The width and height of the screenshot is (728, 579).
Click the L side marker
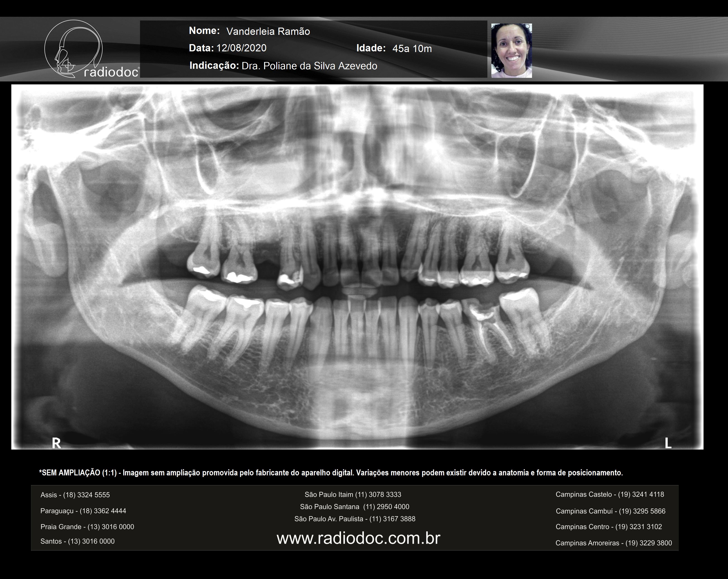click(668, 443)
